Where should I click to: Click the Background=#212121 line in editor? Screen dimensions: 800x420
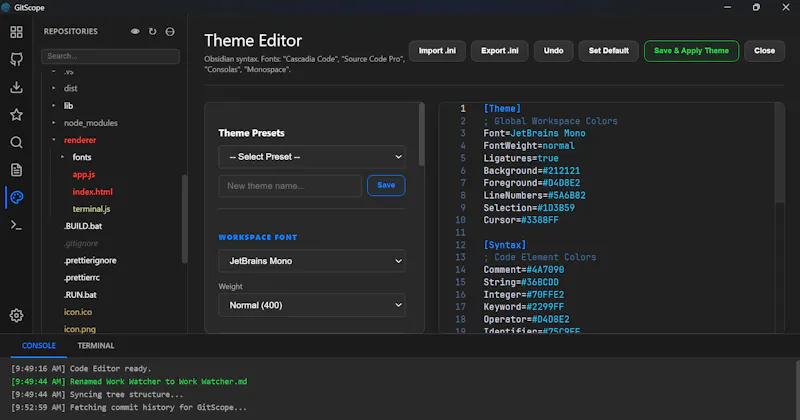point(532,170)
